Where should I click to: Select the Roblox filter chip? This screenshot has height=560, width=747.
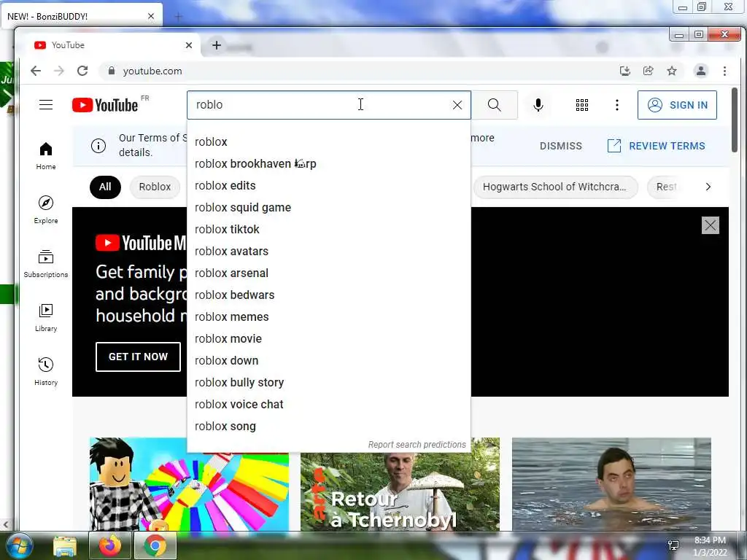click(x=155, y=187)
